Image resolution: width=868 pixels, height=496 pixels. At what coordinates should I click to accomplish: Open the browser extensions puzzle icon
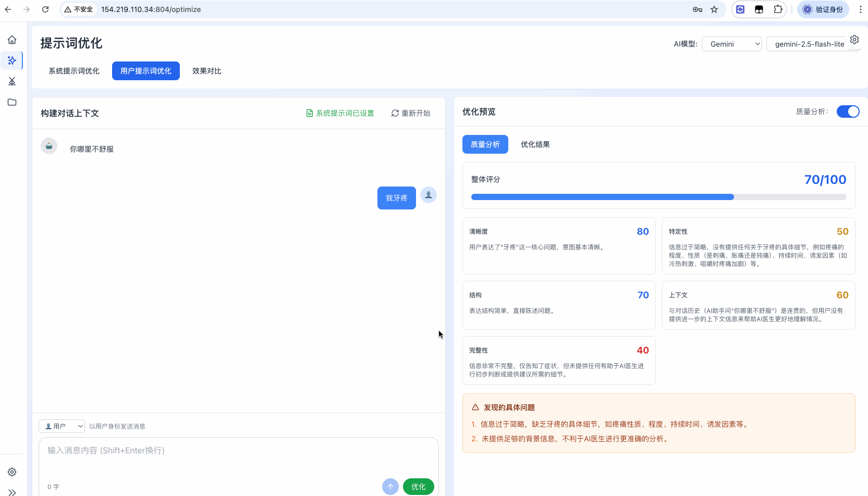click(778, 9)
